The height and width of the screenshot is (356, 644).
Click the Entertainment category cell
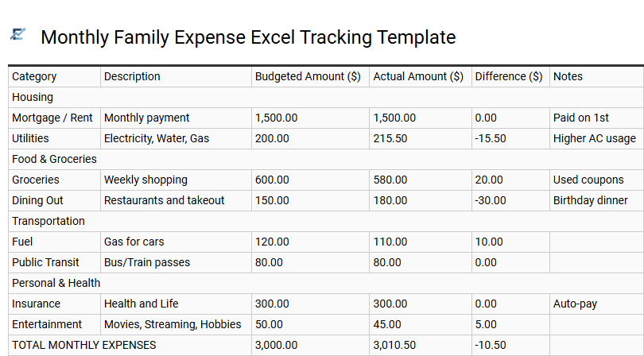55,324
